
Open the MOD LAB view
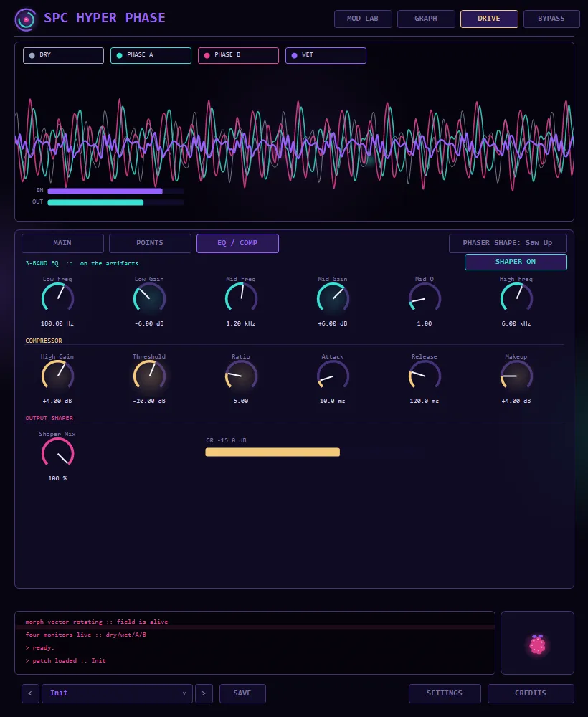coord(363,19)
